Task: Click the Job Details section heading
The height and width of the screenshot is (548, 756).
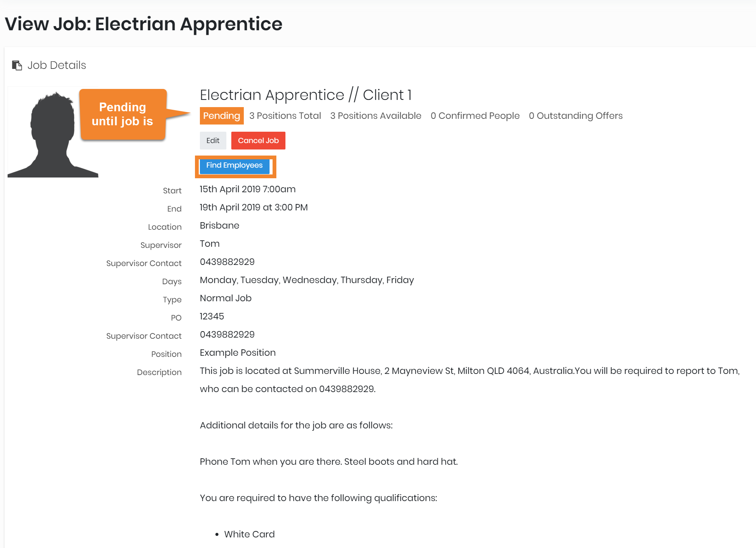Action: 57,65
